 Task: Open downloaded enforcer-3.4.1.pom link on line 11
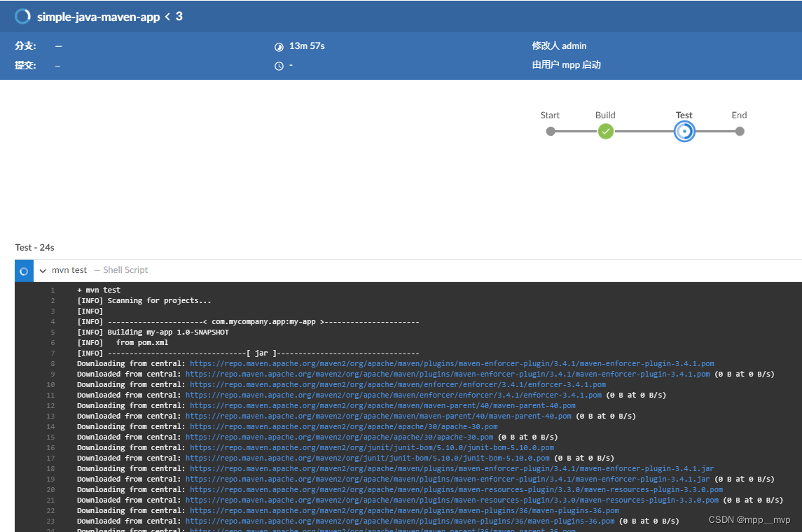pyautogui.click(x=394, y=395)
